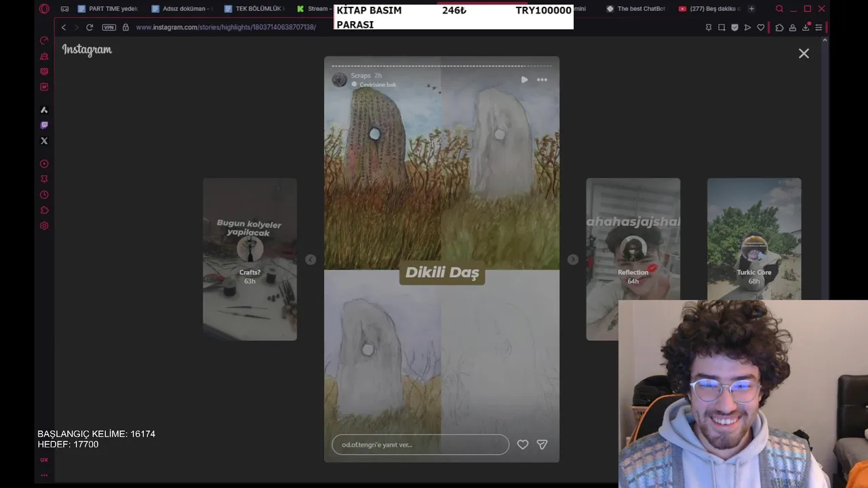Play the paused Scraps story
Image resolution: width=868 pixels, height=488 pixels.
[x=524, y=80]
